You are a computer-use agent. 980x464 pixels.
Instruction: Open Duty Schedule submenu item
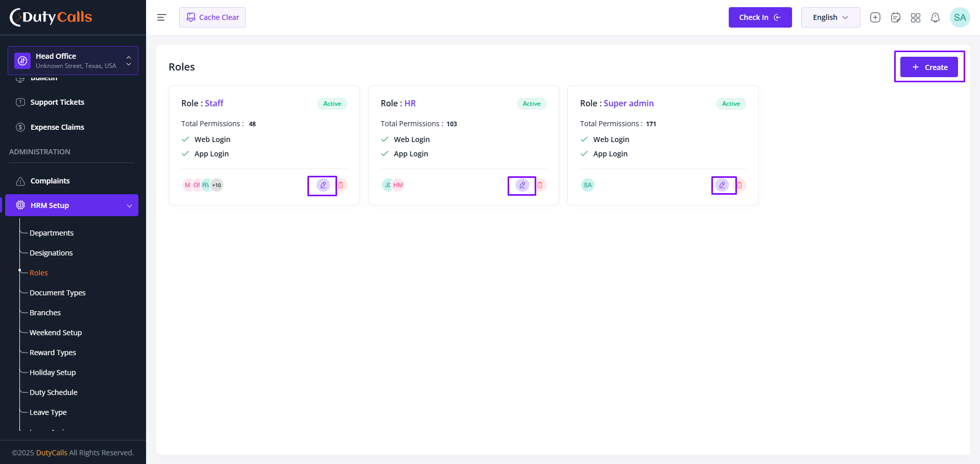[x=54, y=392]
